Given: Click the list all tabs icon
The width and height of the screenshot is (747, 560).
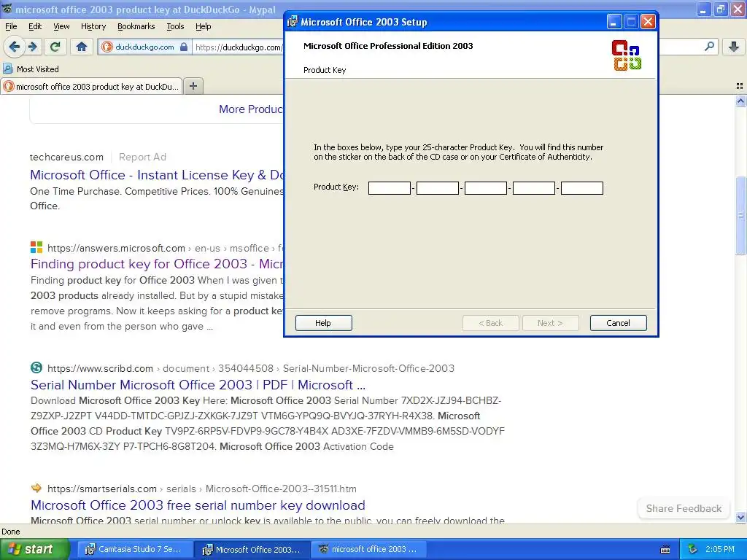Looking at the screenshot, I should pos(740,86).
